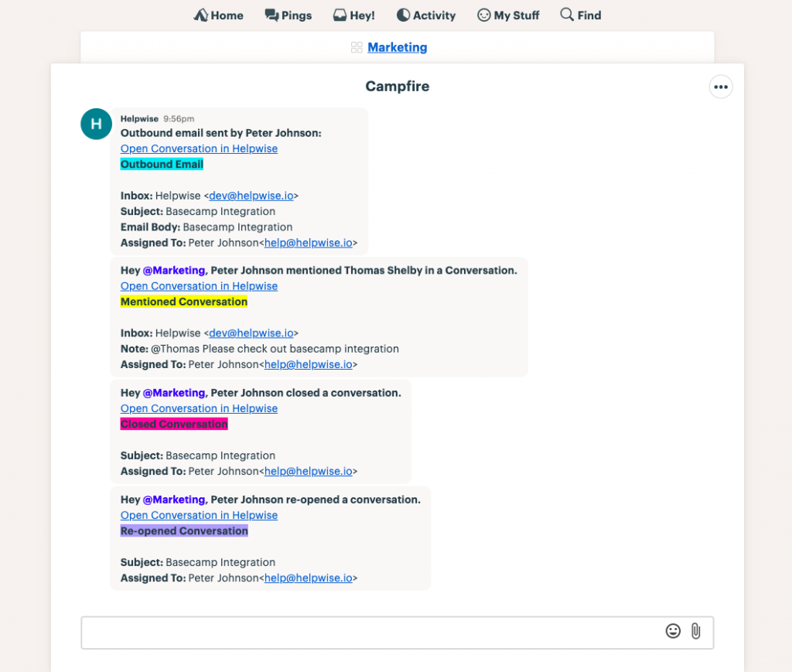The width and height of the screenshot is (792, 672).
Task: Click the Find search icon
Action: 567,15
